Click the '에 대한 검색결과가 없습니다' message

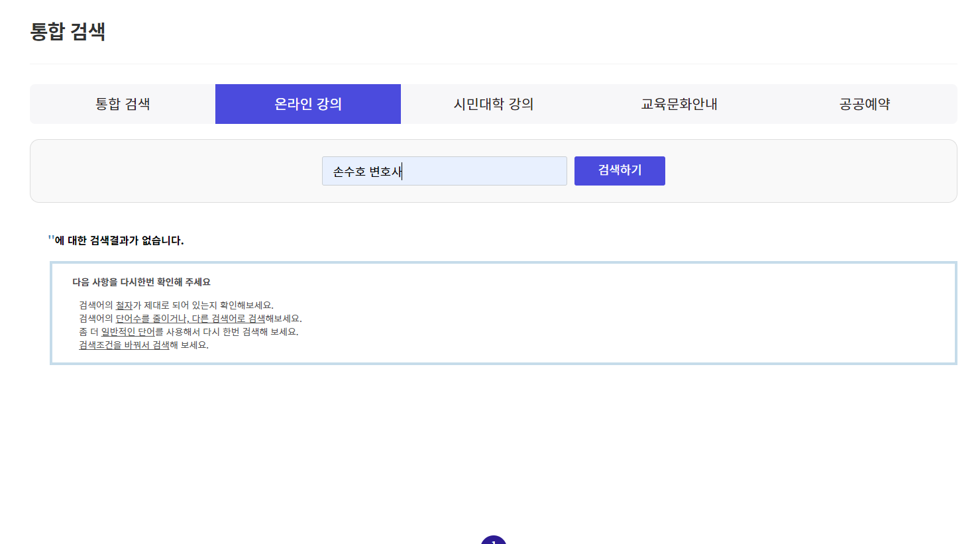(x=116, y=241)
